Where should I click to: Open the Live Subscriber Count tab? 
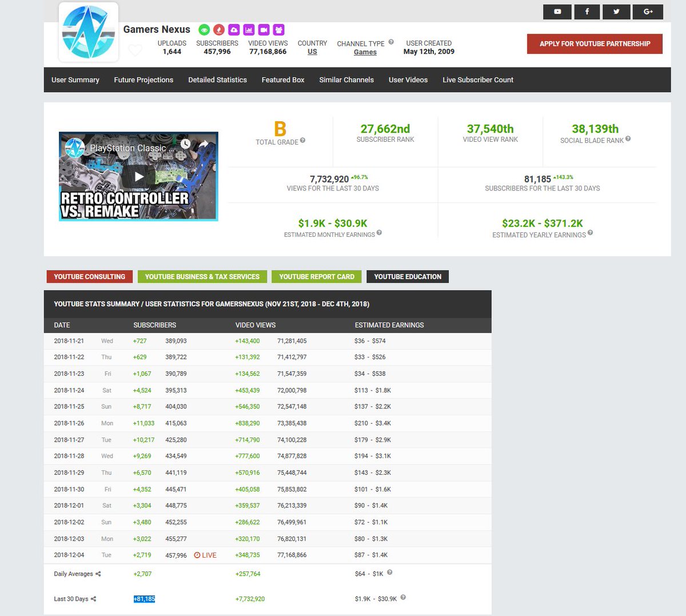[x=478, y=80]
